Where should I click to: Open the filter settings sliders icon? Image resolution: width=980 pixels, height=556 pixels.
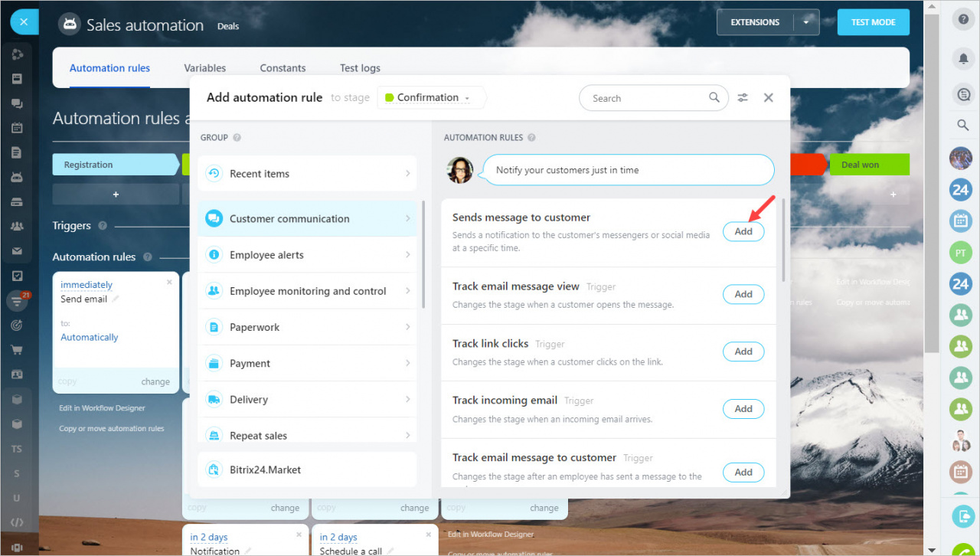[x=743, y=98]
